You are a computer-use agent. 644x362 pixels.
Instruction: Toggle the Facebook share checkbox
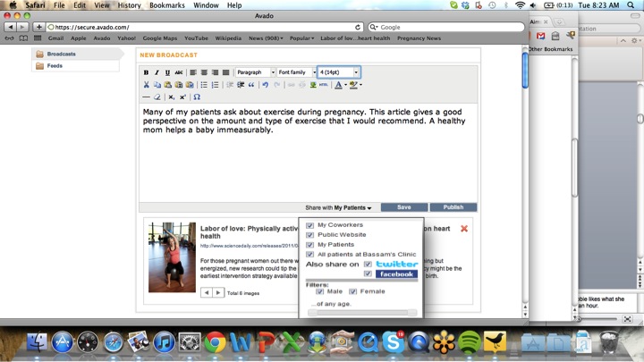click(368, 274)
